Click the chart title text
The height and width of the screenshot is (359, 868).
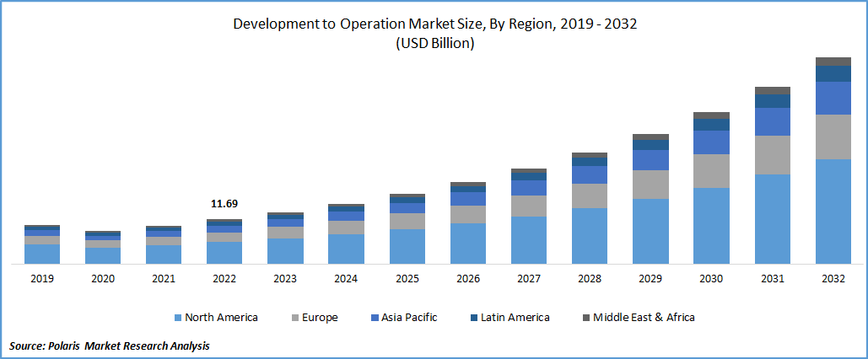point(434,24)
